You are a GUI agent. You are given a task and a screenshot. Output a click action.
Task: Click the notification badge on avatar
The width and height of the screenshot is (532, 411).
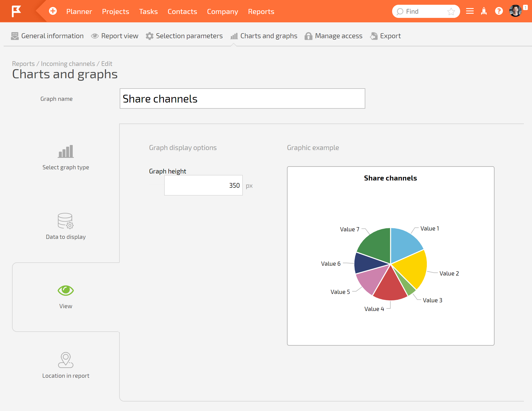(x=526, y=8)
